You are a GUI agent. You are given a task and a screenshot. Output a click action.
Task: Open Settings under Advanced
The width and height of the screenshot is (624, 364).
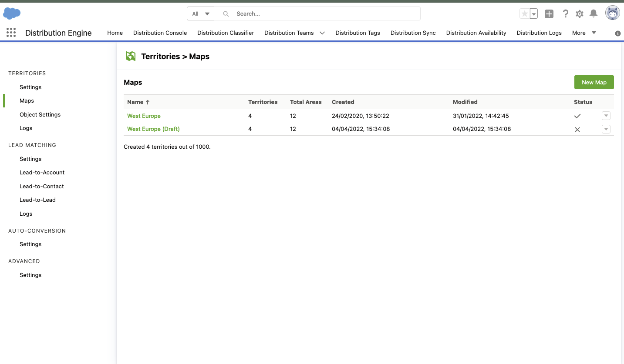(x=30, y=275)
